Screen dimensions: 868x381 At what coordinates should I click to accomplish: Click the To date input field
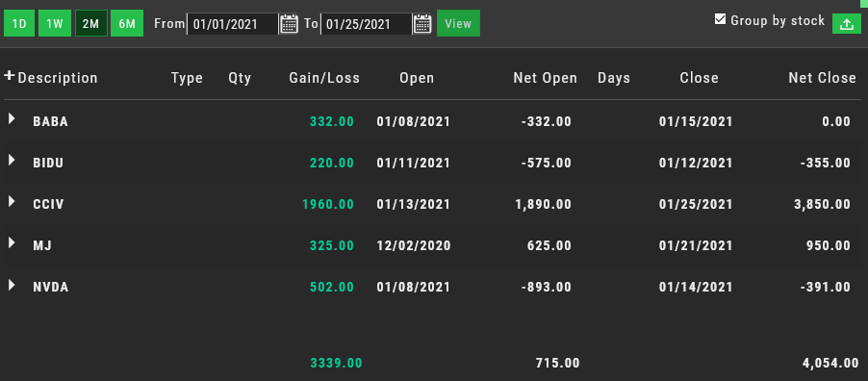(367, 24)
